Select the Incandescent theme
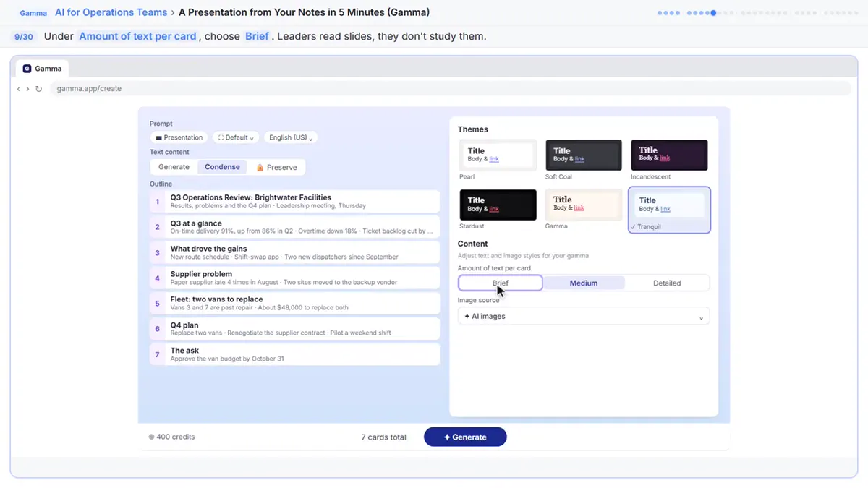Image resolution: width=868 pixels, height=488 pixels. [669, 155]
